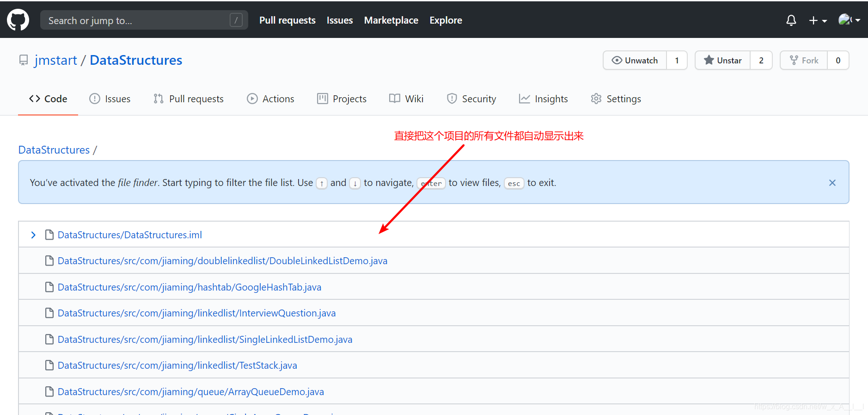Click the chevron beside DataStructures.iml

[x=33, y=235]
